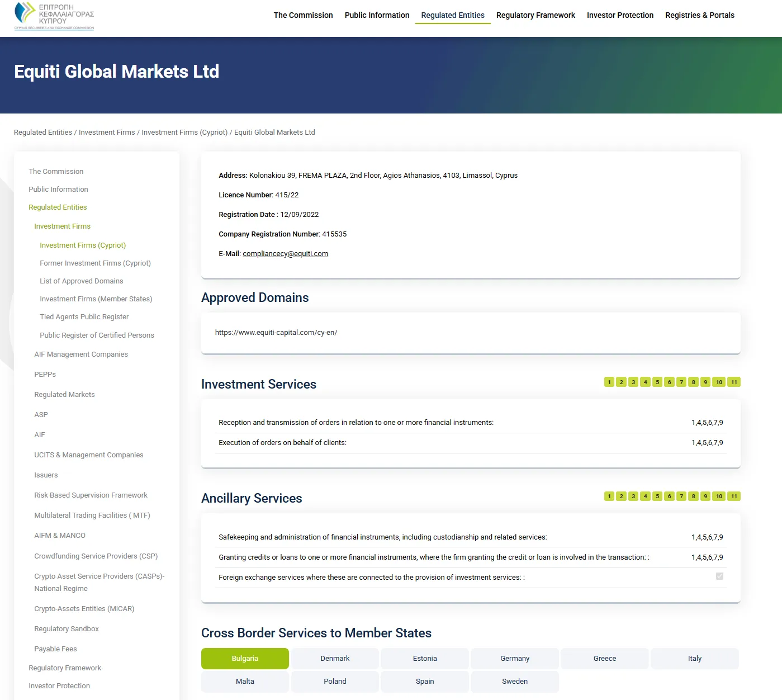The image size is (782, 700).
Task: Open AIFM & MANCO sidebar link
Action: pyautogui.click(x=60, y=536)
